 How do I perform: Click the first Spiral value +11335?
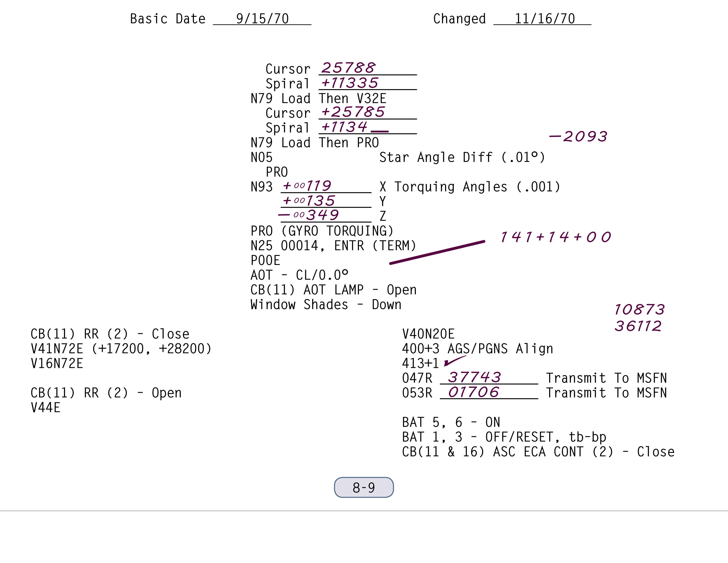[x=350, y=83]
